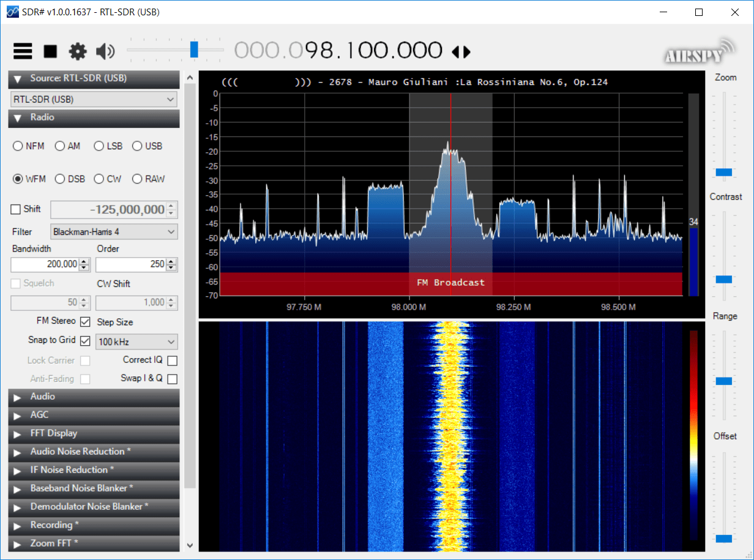Screen dimensions: 754x560
Task: Select the AM demodulation mode
Action: point(59,146)
